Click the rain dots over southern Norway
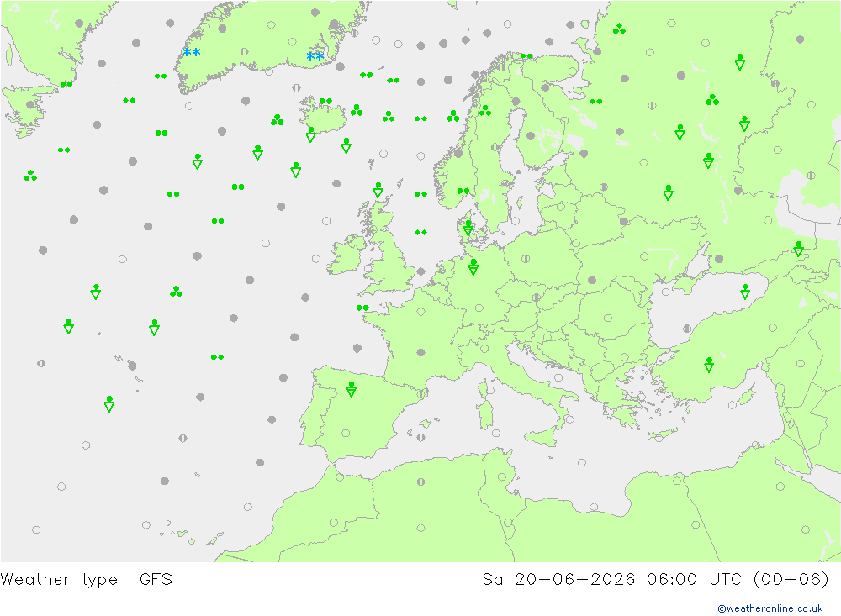The width and height of the screenshot is (841, 616). point(463,191)
